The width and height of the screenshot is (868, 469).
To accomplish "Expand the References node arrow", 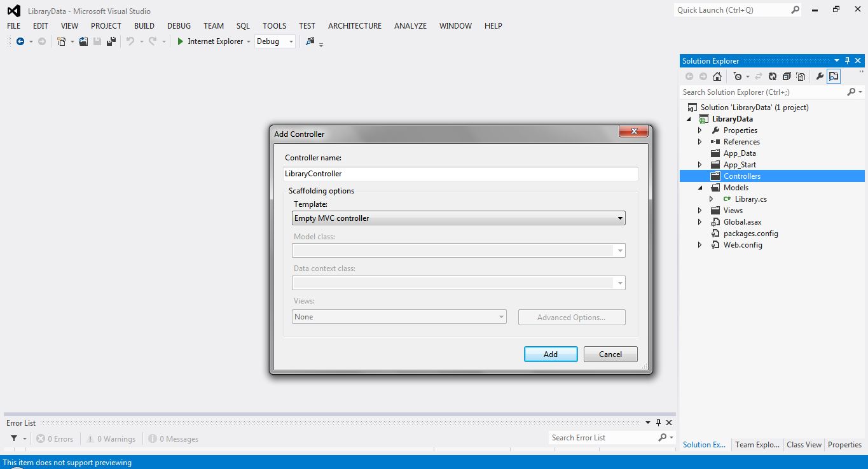I will tap(700, 142).
